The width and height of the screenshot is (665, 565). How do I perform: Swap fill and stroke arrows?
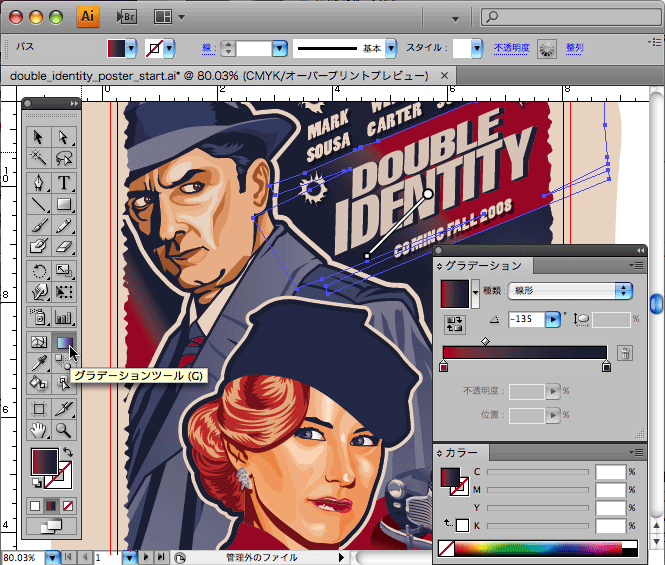click(68, 452)
